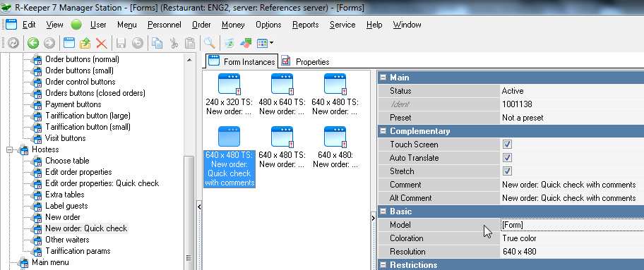The width and height of the screenshot is (644, 270).
Task: Click the Preset value Not a preset
Action: coord(572,118)
